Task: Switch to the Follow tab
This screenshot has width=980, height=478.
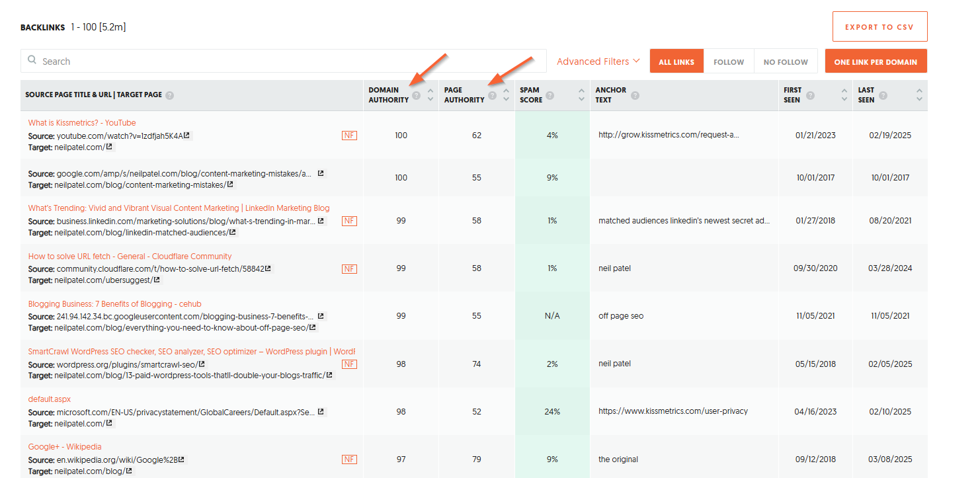Action: (729, 61)
